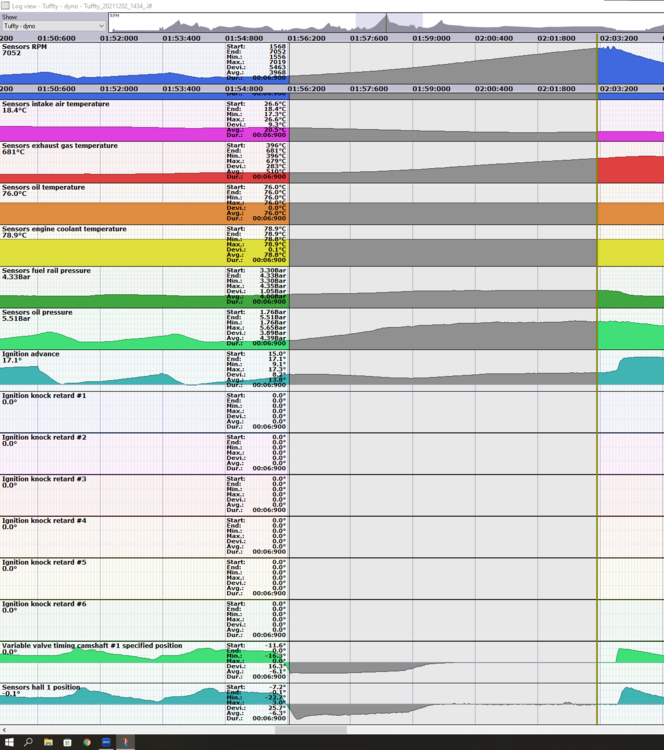Select the Ignition knock retard #5 label
This screenshot has height=750, width=664.
pos(44,562)
